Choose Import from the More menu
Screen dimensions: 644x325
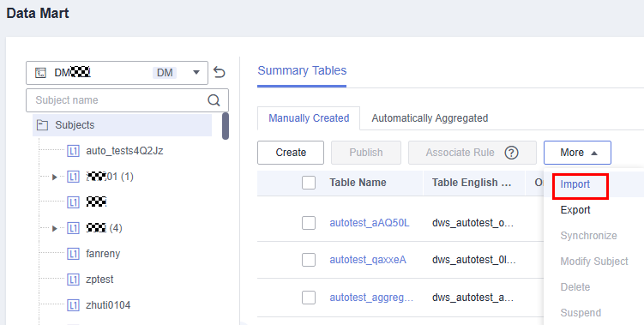click(575, 184)
